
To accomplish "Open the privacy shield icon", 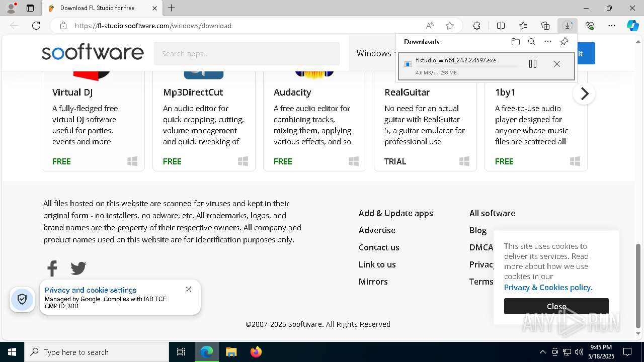I will 22,300.
